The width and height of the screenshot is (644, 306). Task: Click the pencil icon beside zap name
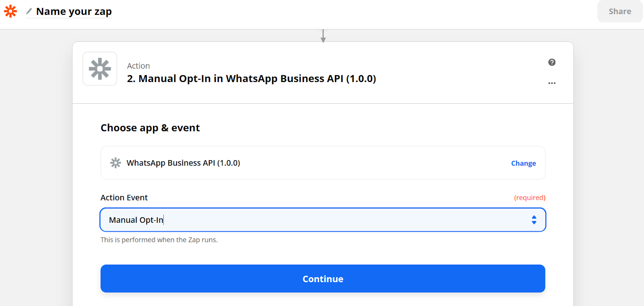(29, 11)
